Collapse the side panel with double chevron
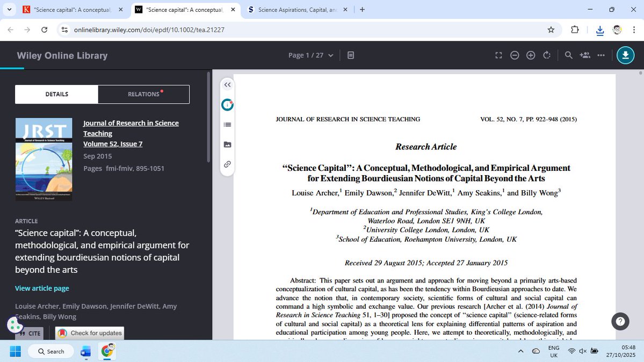The height and width of the screenshot is (362, 644). 228,85
